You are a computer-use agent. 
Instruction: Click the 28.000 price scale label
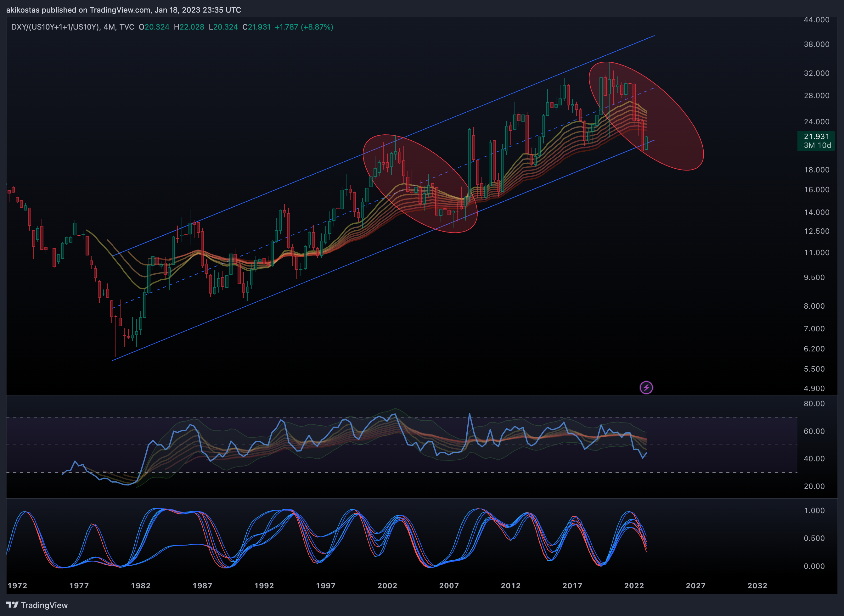[x=816, y=95]
